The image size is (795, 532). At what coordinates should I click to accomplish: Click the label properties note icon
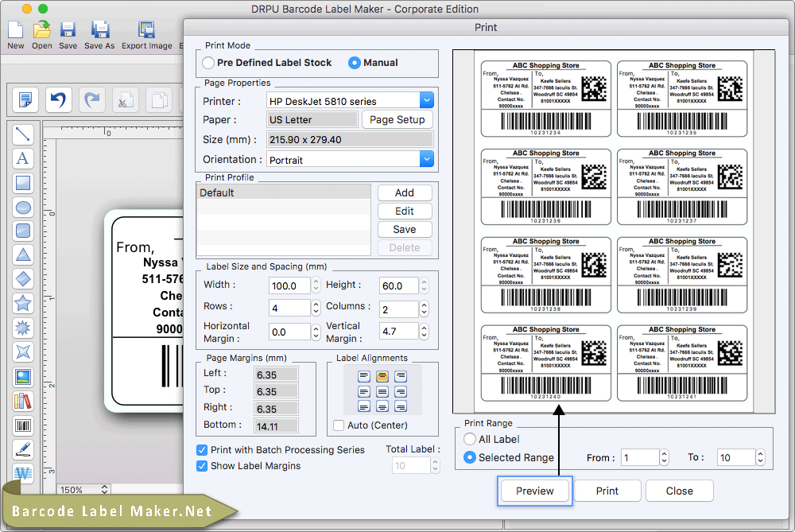[x=25, y=99]
